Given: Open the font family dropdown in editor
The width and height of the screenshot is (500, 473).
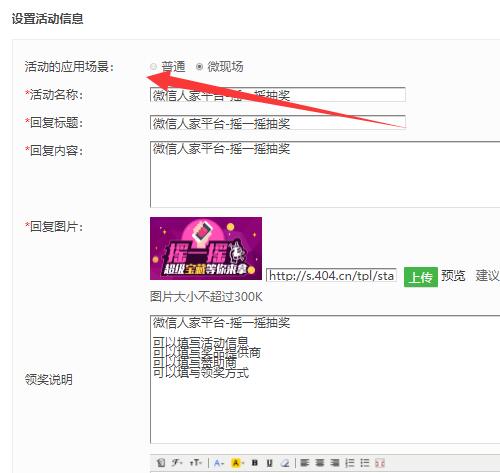Looking at the screenshot, I should [177, 463].
